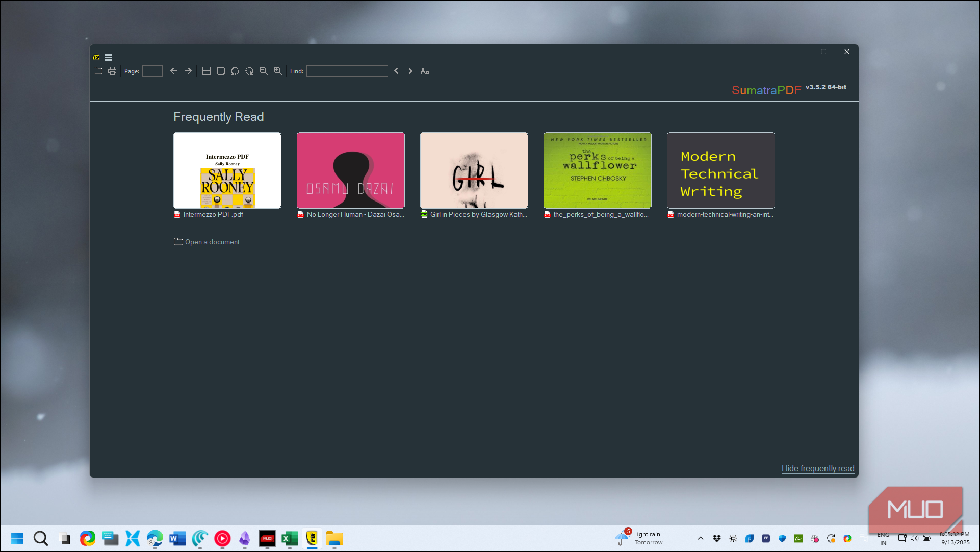Open taskbar Search icon
The image size is (980, 552).
[x=41, y=539]
